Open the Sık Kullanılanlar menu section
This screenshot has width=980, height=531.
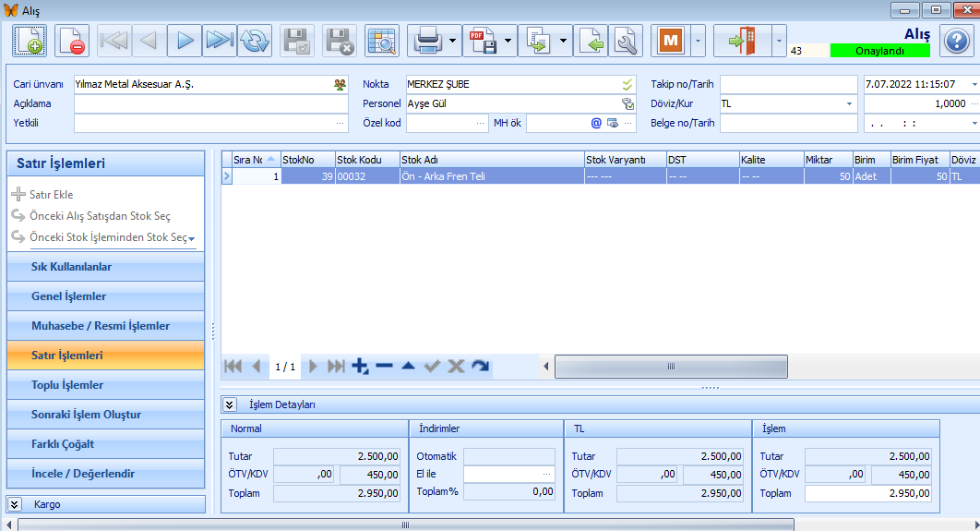coord(105,267)
